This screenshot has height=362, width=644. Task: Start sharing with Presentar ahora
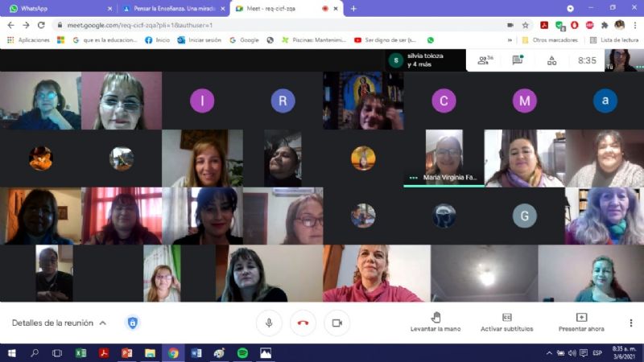click(581, 323)
